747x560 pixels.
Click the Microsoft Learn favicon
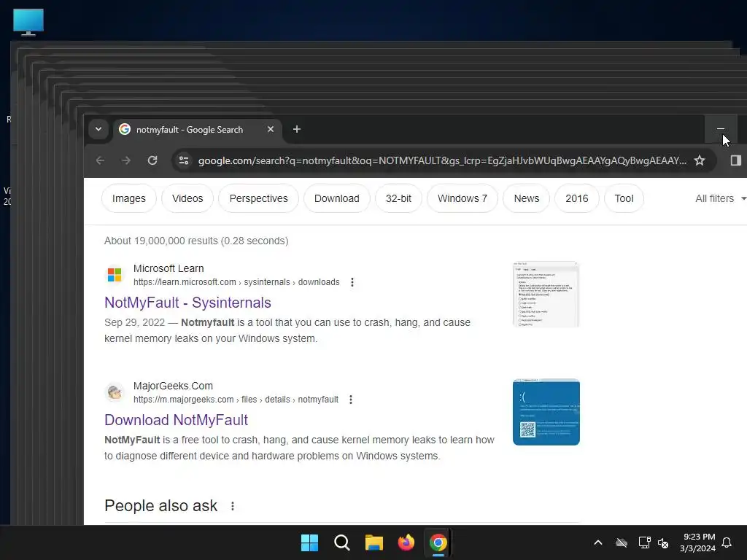click(x=115, y=275)
